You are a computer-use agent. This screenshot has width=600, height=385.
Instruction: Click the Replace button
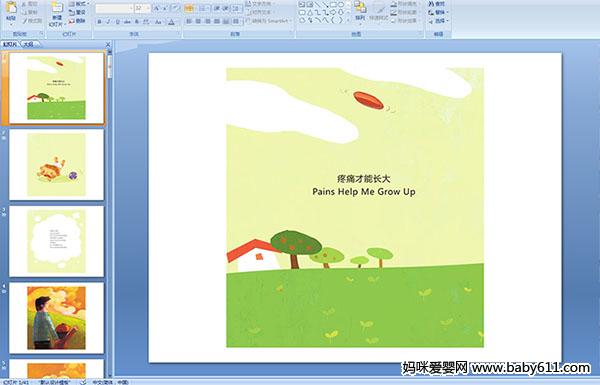click(x=437, y=12)
